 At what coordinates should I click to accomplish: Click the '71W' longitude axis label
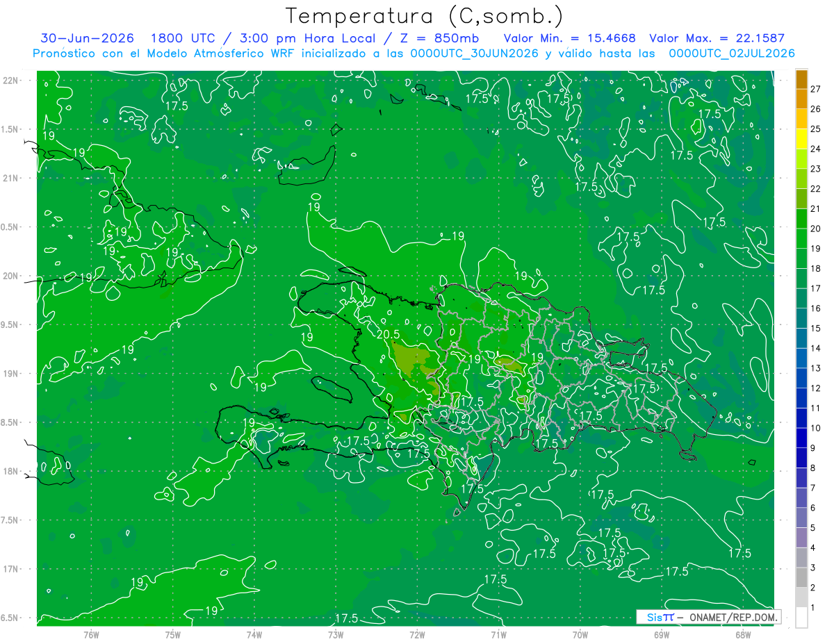pos(498,635)
